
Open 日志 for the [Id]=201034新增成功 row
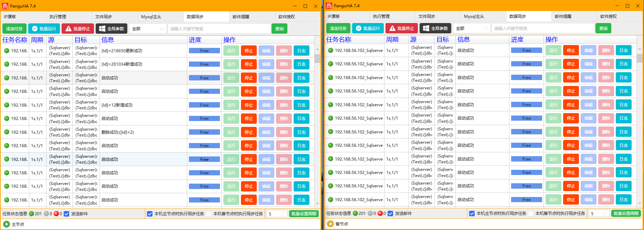302,64
